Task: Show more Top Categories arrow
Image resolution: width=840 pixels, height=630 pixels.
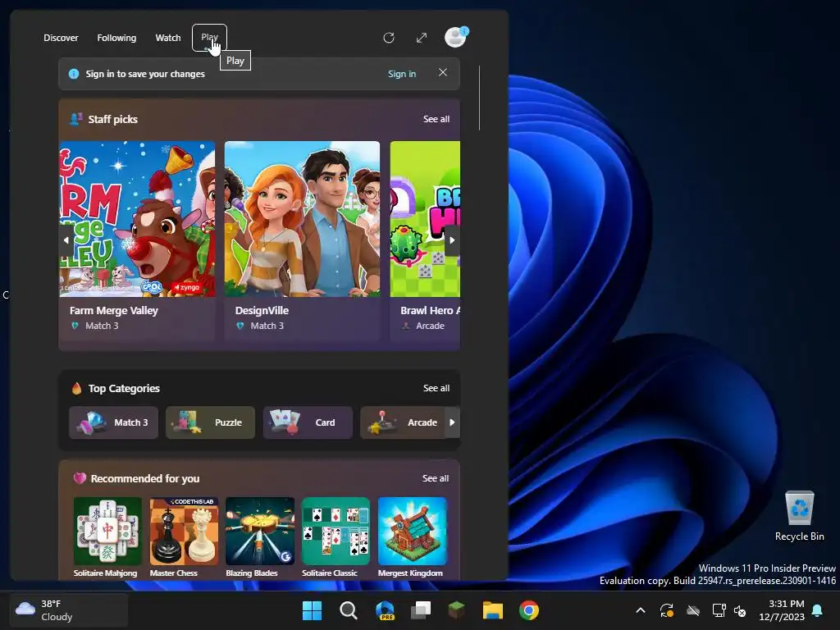Action: 452,422
